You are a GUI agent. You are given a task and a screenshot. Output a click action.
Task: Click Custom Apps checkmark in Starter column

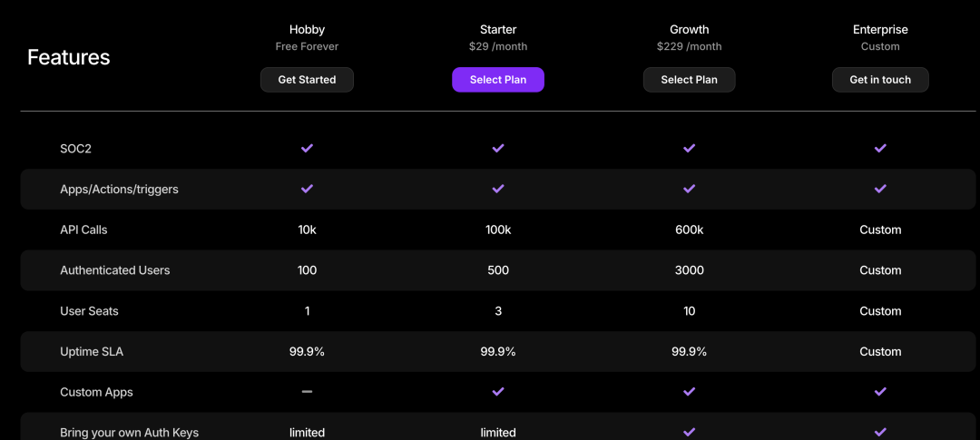[x=498, y=392]
